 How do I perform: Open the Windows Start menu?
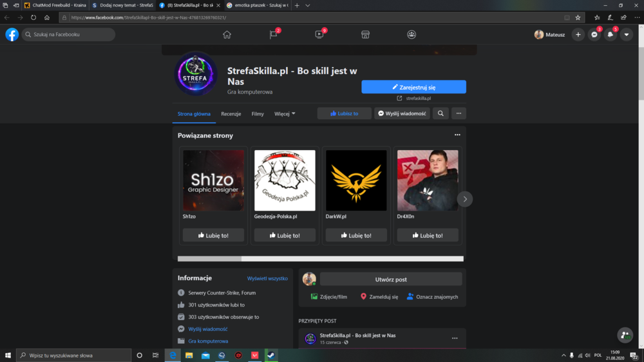[8, 356]
